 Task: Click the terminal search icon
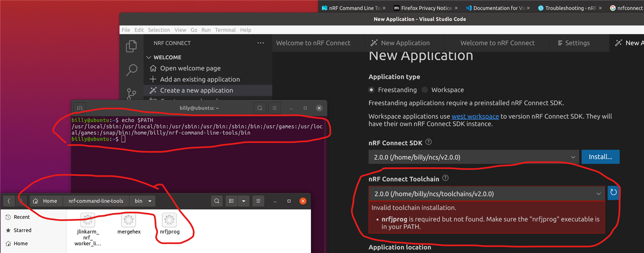pos(260,108)
